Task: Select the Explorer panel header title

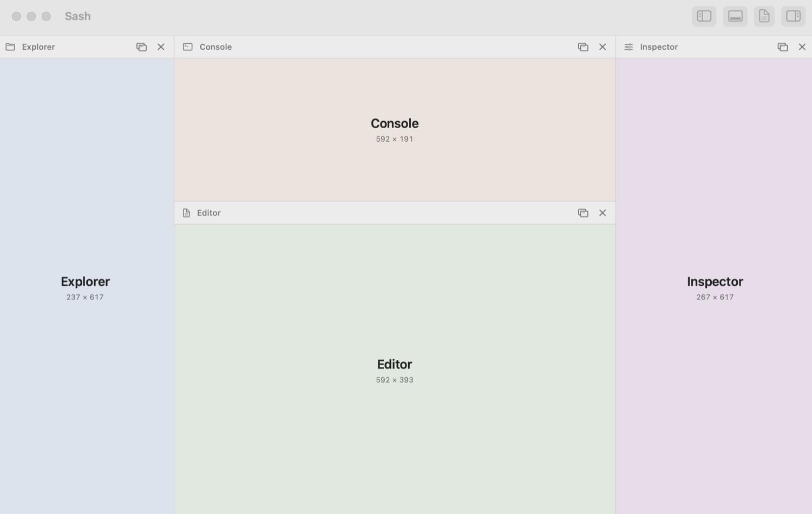Action: (38, 47)
